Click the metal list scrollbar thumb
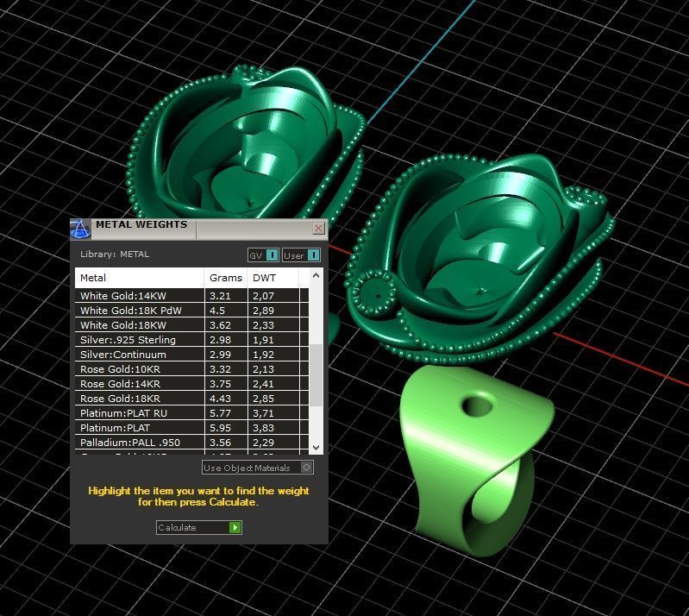This screenshot has height=616, width=689. pyautogui.click(x=316, y=375)
